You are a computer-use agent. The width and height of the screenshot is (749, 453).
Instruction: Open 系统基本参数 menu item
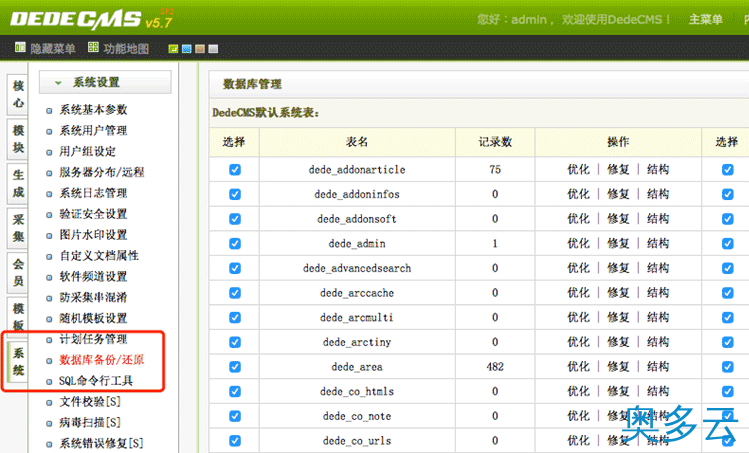click(x=93, y=110)
